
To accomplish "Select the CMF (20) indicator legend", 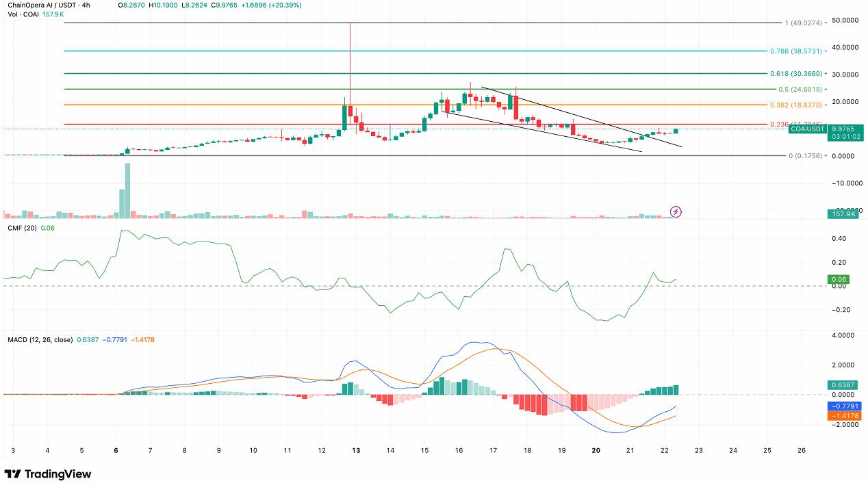I will click(22, 227).
